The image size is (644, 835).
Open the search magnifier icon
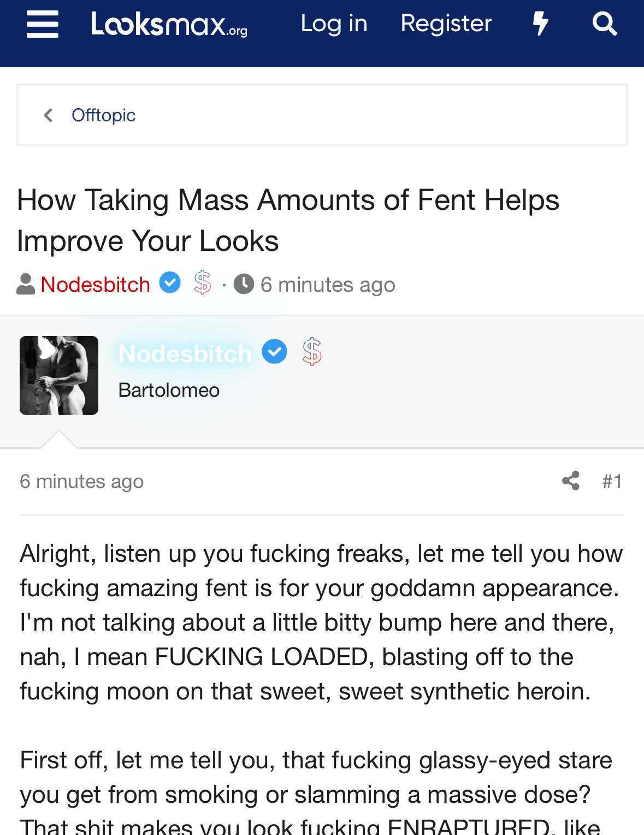tap(604, 24)
